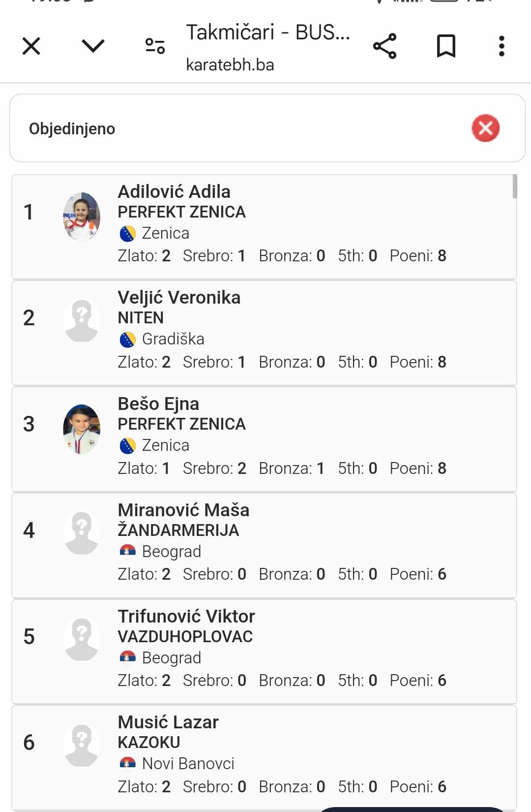531x812 pixels.
Task: Close the browser custom tab
Action: click(x=31, y=47)
